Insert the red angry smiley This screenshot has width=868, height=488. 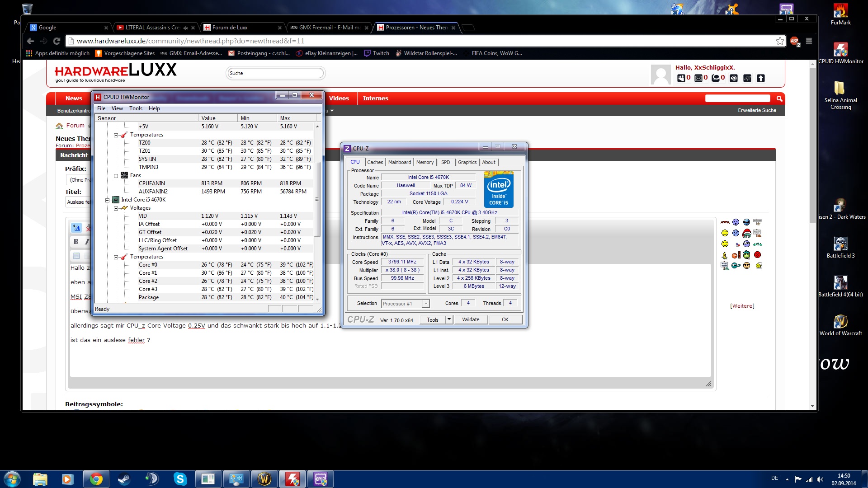pos(757,254)
